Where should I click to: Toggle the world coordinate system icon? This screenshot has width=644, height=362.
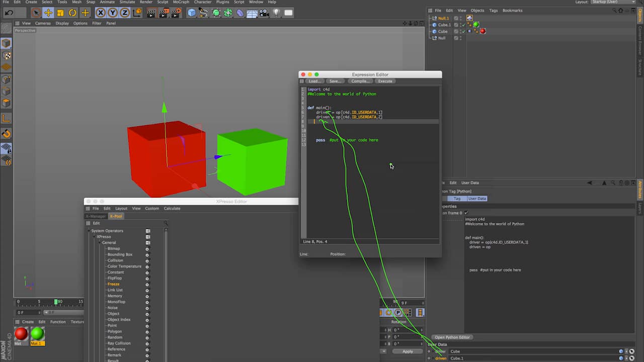tap(137, 13)
